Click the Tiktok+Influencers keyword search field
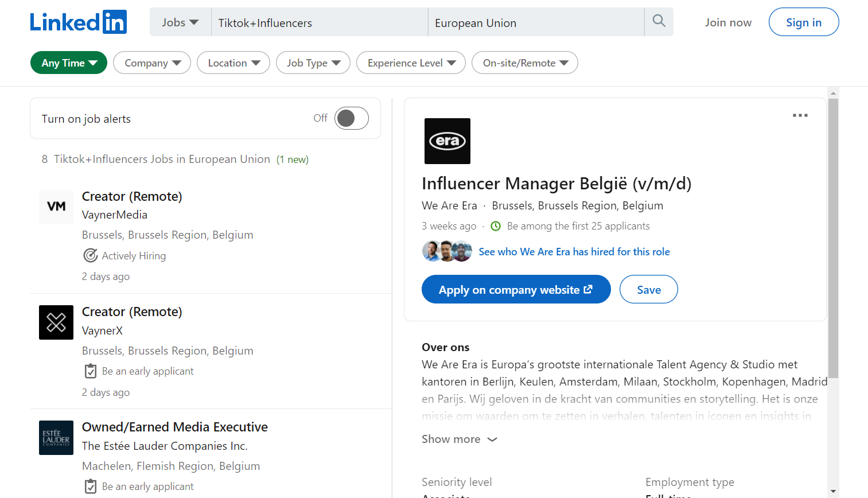The height and width of the screenshot is (498, 868). pyautogui.click(x=320, y=22)
